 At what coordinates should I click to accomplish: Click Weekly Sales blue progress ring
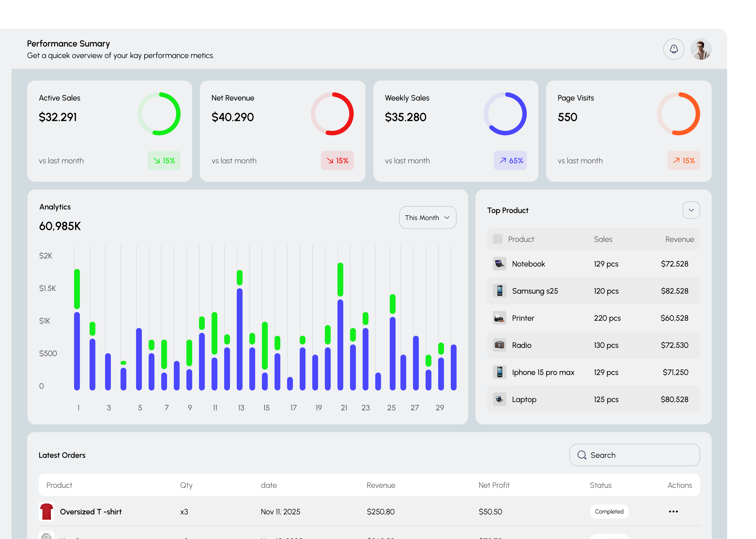(505, 114)
